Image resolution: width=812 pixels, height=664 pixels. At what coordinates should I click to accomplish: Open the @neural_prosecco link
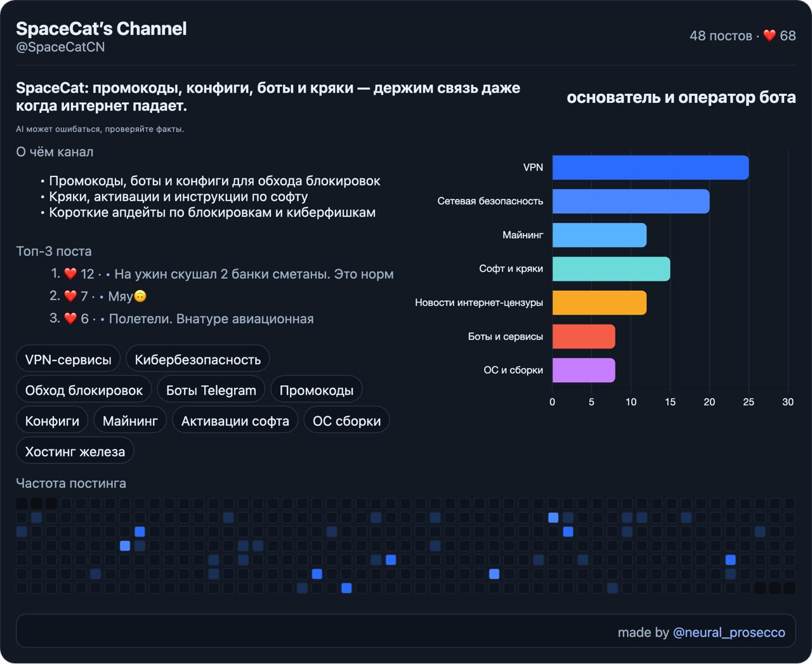click(728, 632)
